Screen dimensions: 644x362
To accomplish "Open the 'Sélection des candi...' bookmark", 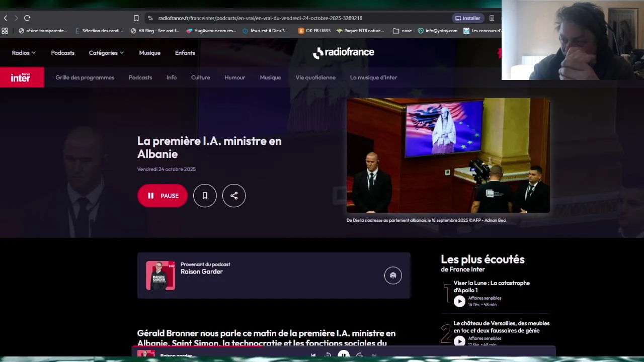I will coord(99,31).
